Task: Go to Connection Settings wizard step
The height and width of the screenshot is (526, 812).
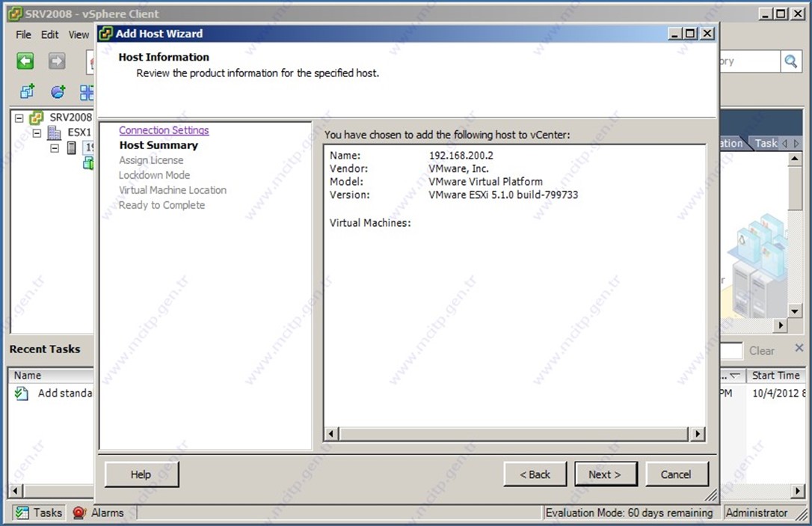Action: [x=164, y=130]
